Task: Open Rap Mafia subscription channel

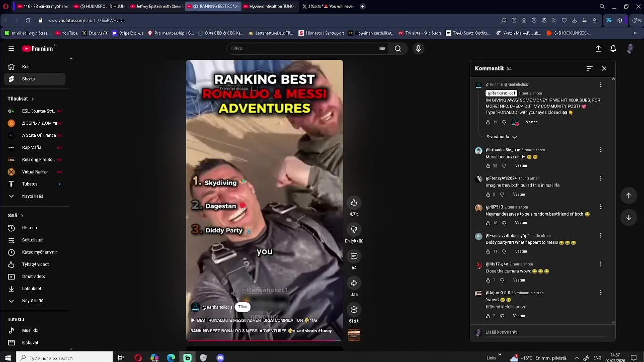Action: [35, 147]
